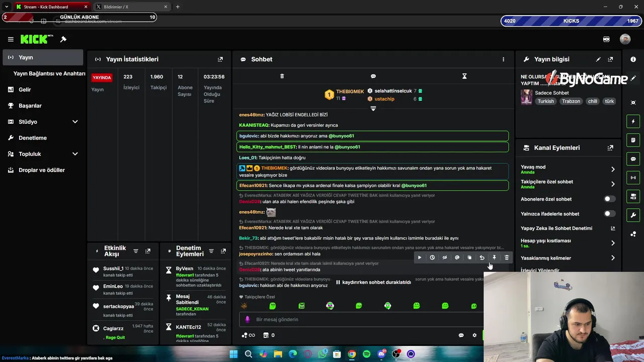Filter the Etkinlik Akışı feed
The height and width of the screenshot is (362, 644).
click(x=136, y=251)
